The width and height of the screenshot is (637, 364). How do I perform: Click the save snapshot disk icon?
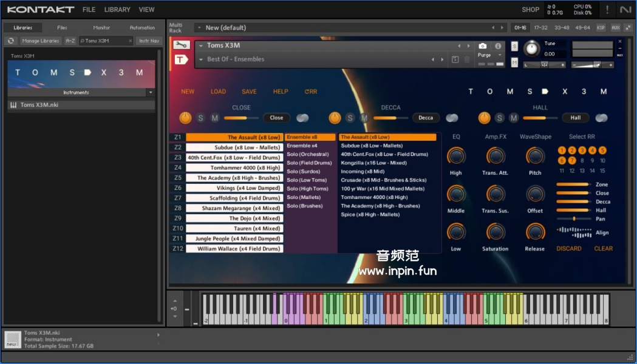coord(455,59)
